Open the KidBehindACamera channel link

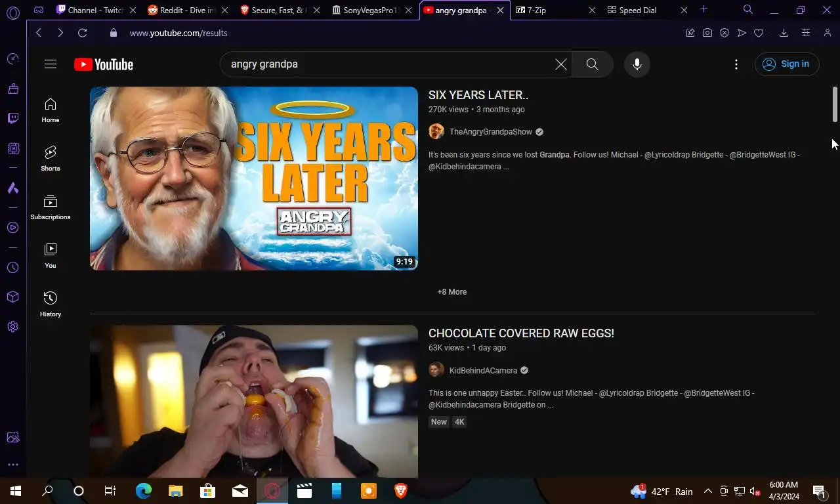483,371
